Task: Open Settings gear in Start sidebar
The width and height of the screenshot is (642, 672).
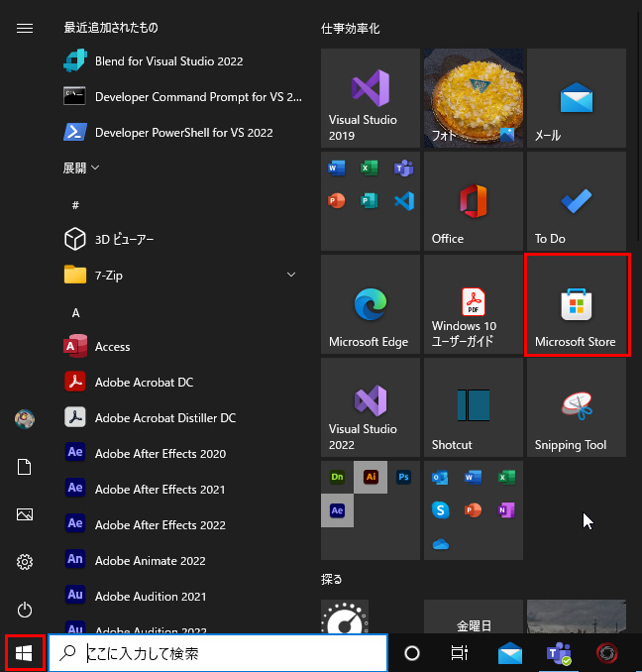Action: (25, 562)
